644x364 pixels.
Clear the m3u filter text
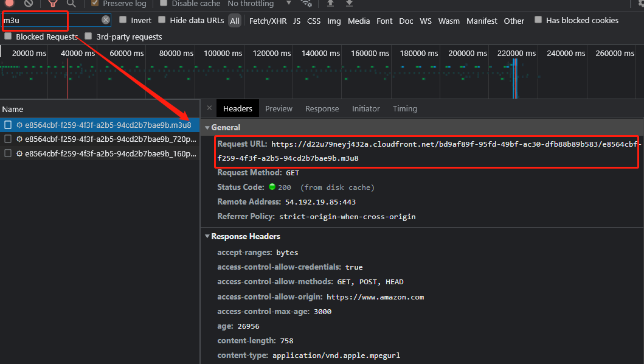(x=106, y=19)
